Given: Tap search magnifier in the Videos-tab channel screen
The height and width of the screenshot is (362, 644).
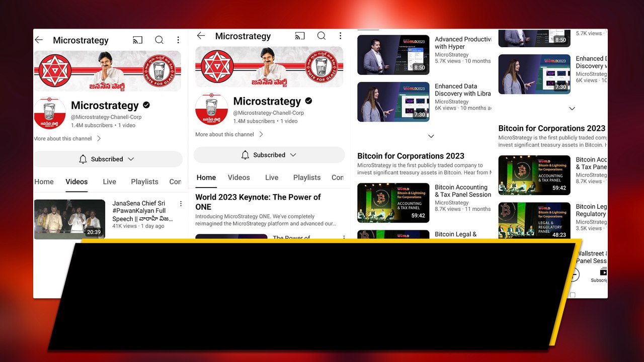Looking at the screenshot, I should [159, 40].
